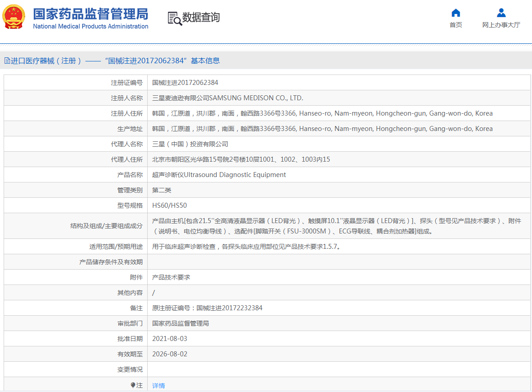532x392 pixels.
Task: Select the Ultrasound Diagnostic Equipment product name
Action: pos(219,174)
